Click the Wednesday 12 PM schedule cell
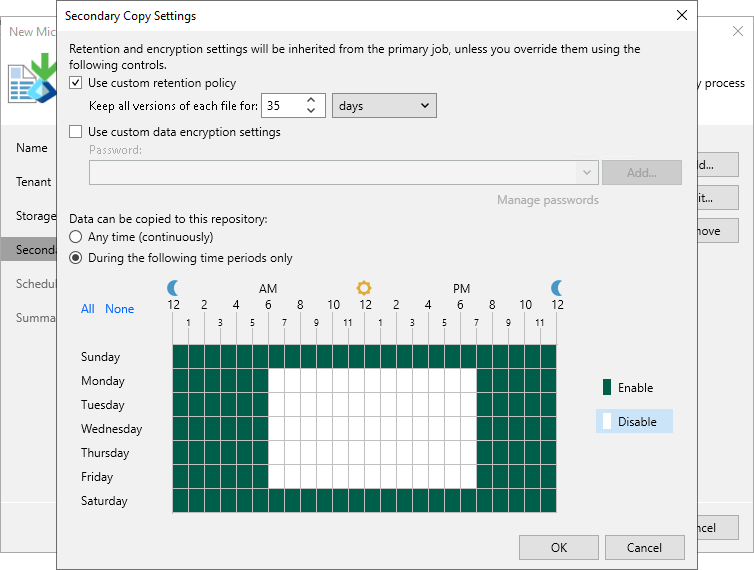This screenshot has width=754, height=570. click(x=372, y=429)
